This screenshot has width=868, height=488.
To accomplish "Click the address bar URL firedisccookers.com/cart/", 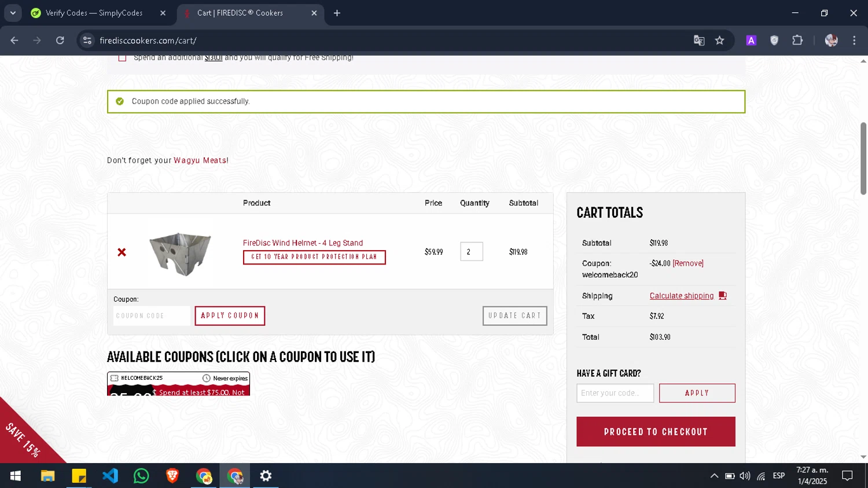I will pyautogui.click(x=148, y=41).
